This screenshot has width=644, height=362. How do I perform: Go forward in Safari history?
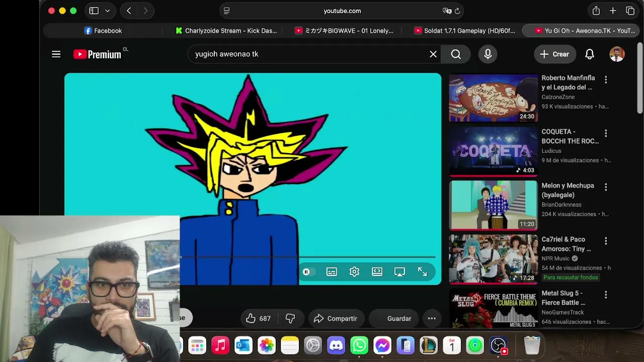click(x=145, y=11)
